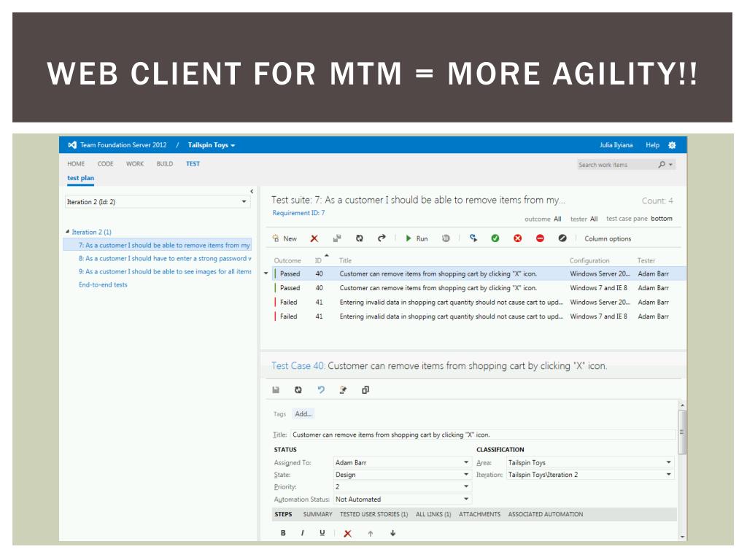Screen dimensions: 747x560
Task: Click the Requirement ID: 7 link
Action: (298, 213)
